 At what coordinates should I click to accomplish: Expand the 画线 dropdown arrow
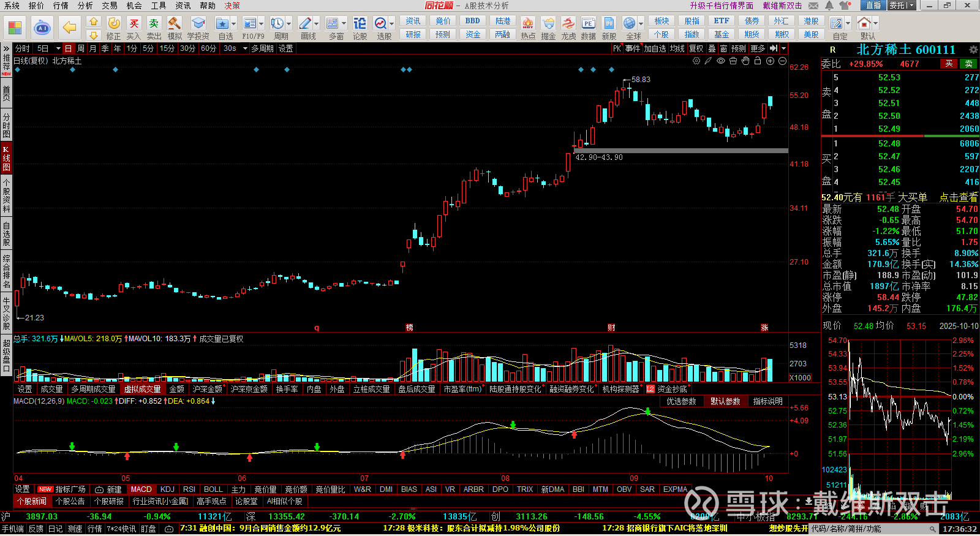point(317,23)
